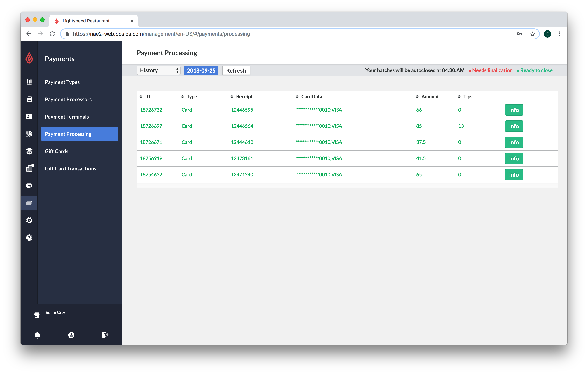Screen dimensions: 588x374
Task: Select Payment Processing menu item
Action: (x=80, y=134)
